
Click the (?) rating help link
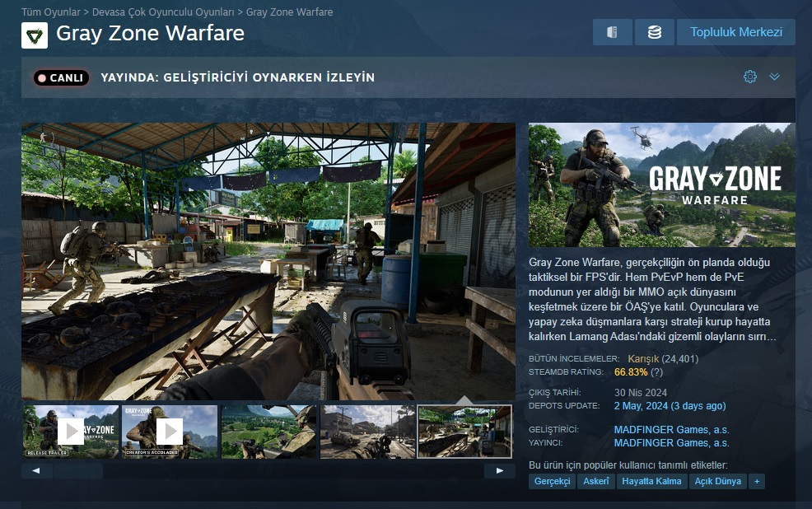(x=656, y=371)
